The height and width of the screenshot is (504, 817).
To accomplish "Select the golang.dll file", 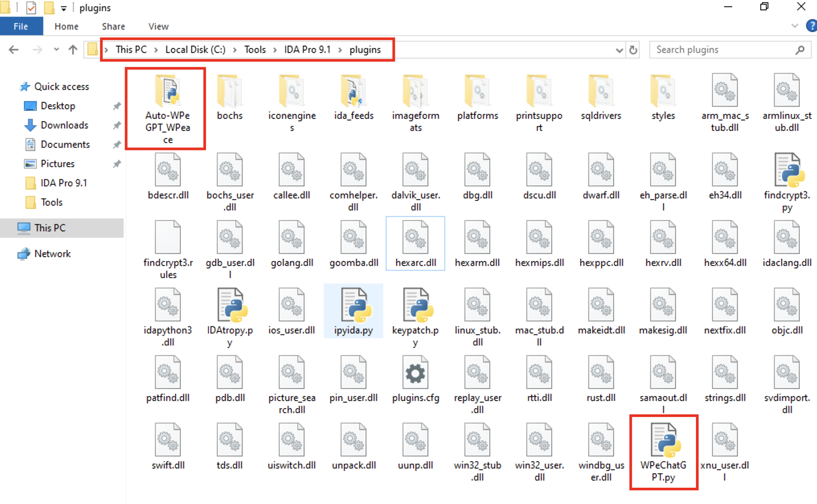I will pyautogui.click(x=292, y=244).
